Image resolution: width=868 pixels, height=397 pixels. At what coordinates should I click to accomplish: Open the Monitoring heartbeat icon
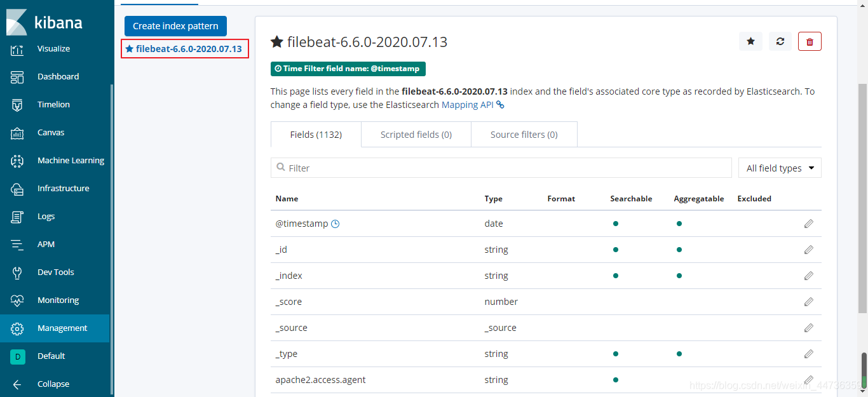[x=17, y=300]
